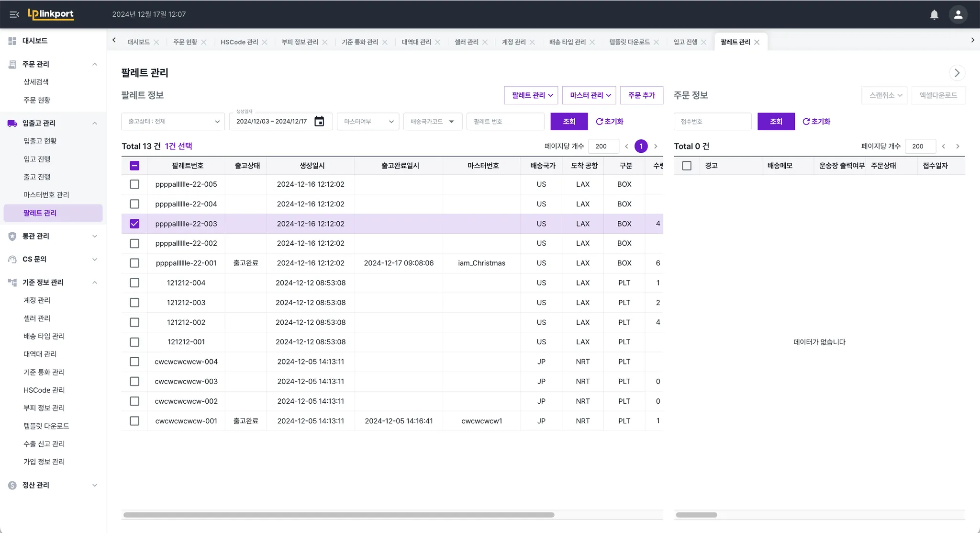Screen dimensions: 980x533
Task: Click the CS 문의 headset icon
Action: coord(12,259)
